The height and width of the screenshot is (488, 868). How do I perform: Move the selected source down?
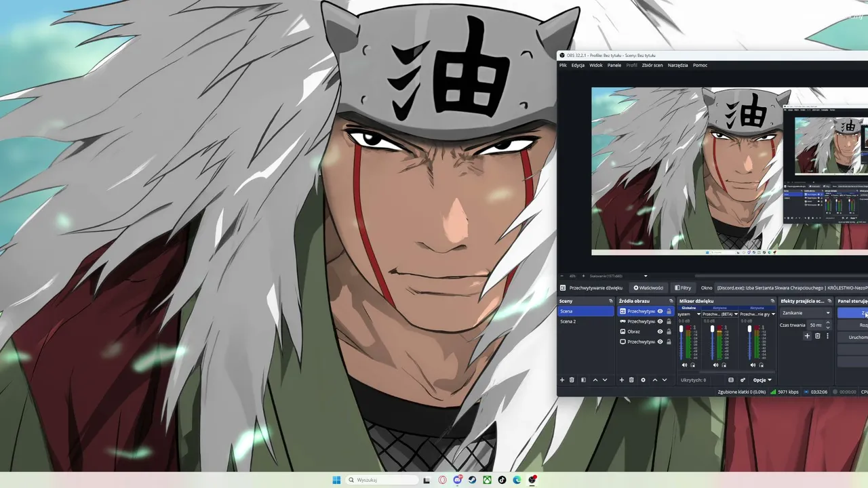pos(665,380)
